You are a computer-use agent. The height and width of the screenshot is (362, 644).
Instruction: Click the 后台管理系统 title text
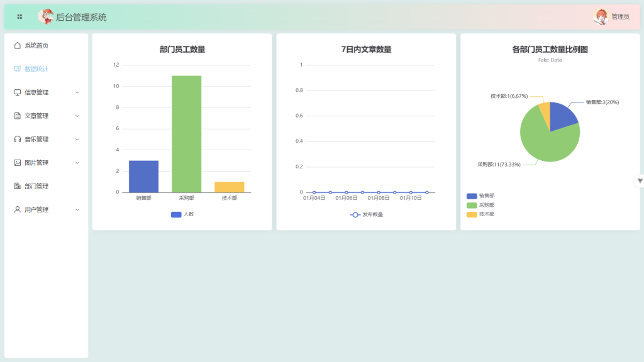(x=81, y=18)
